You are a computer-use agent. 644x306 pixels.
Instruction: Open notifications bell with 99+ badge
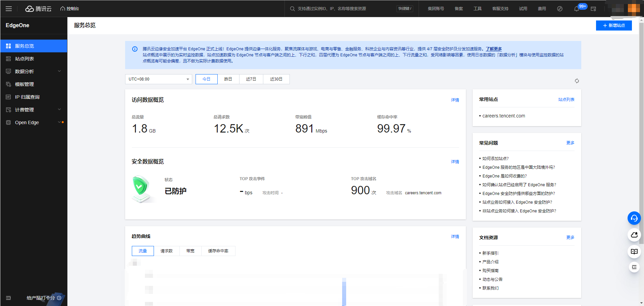(x=577, y=9)
